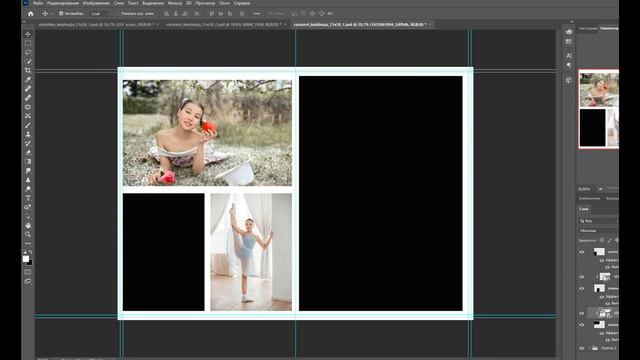Click the Navigator preview thumbnail
The width and height of the screenshot is (640, 360).
pos(599,109)
